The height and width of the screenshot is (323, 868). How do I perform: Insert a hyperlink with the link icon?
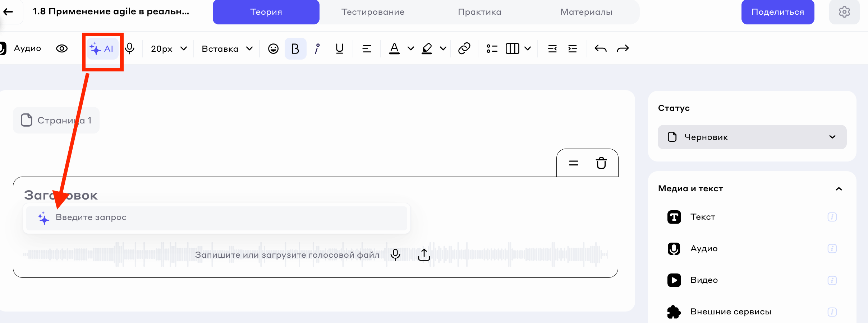[464, 48]
